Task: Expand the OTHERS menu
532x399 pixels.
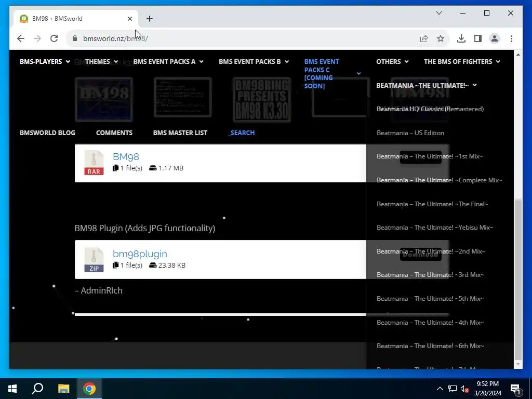Action: click(392, 61)
